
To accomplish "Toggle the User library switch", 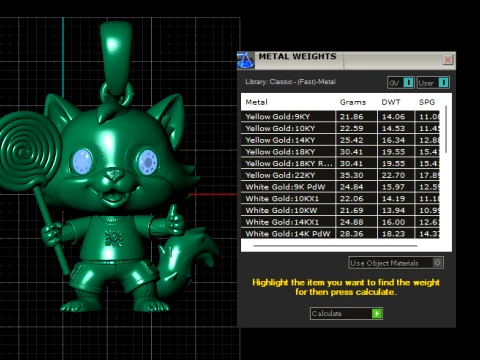I will coord(433,83).
